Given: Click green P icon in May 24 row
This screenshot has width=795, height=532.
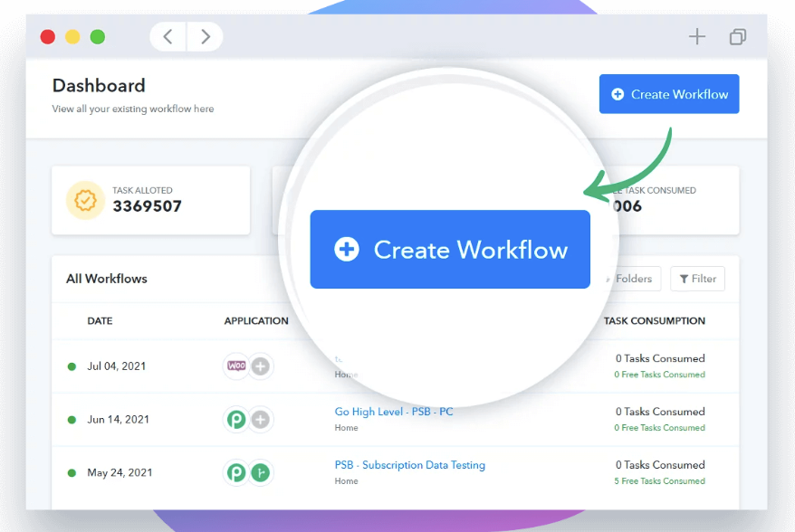Looking at the screenshot, I should coord(235,473).
